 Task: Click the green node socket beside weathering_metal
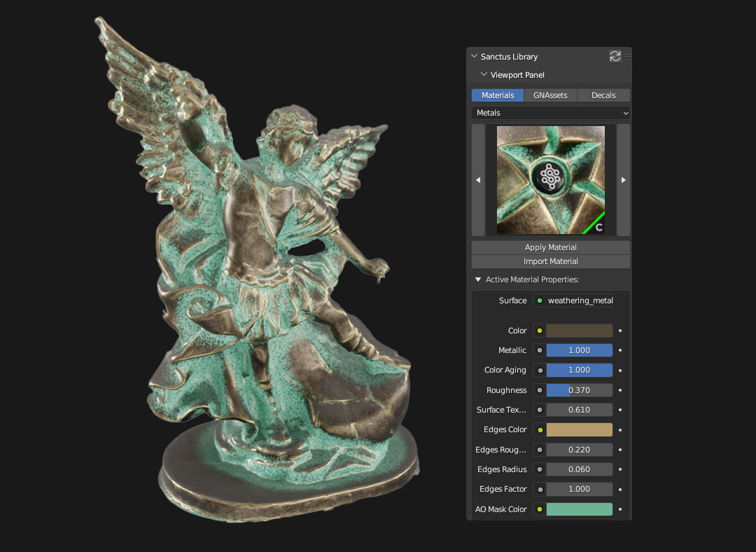coord(538,300)
